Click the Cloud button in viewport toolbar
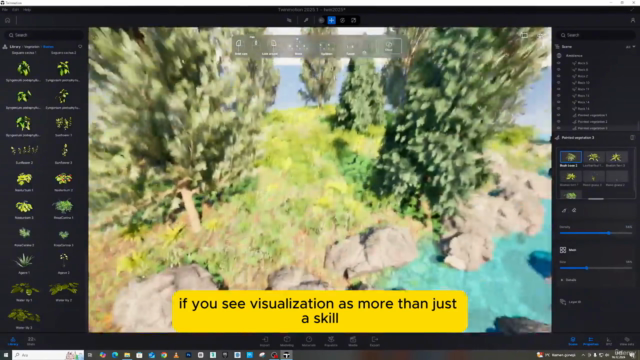The width and height of the screenshot is (640, 360). (389, 46)
